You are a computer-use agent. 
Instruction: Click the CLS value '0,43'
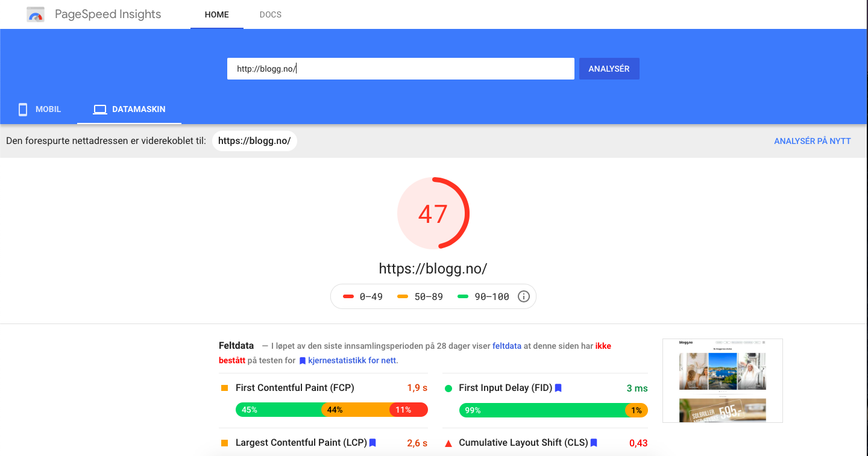638,443
